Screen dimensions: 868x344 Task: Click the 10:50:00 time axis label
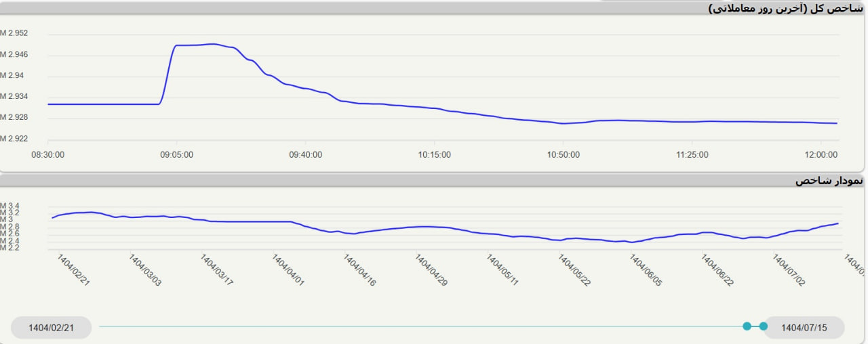coord(563,154)
